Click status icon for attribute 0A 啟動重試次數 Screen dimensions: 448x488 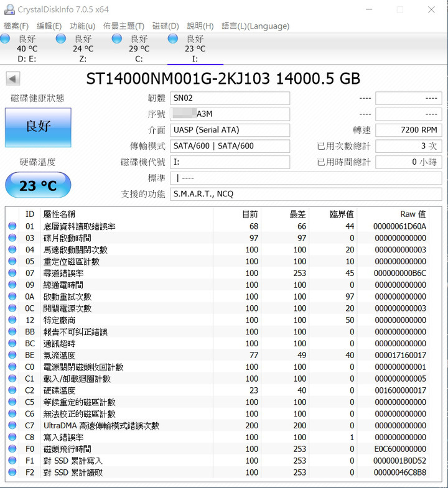click(12, 297)
